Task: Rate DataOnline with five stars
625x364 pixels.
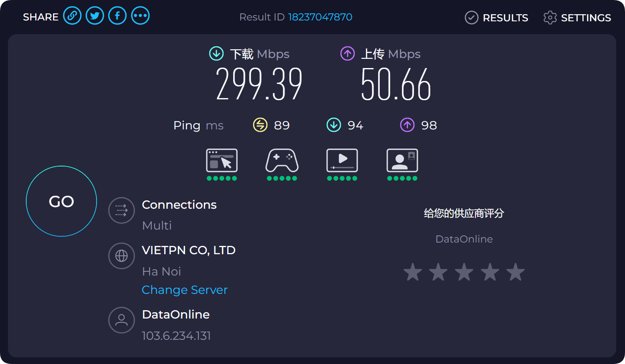Action: point(516,272)
